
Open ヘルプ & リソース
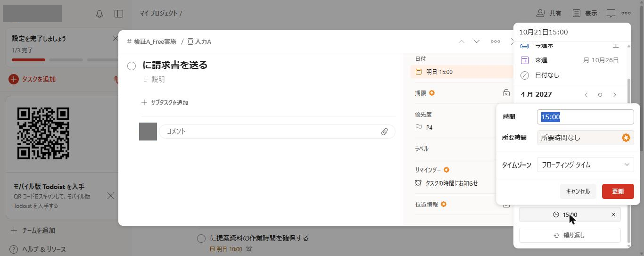(38, 249)
